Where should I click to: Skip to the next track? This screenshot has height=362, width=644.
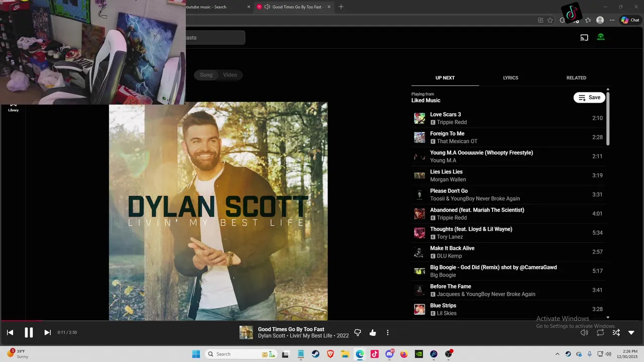(x=47, y=332)
